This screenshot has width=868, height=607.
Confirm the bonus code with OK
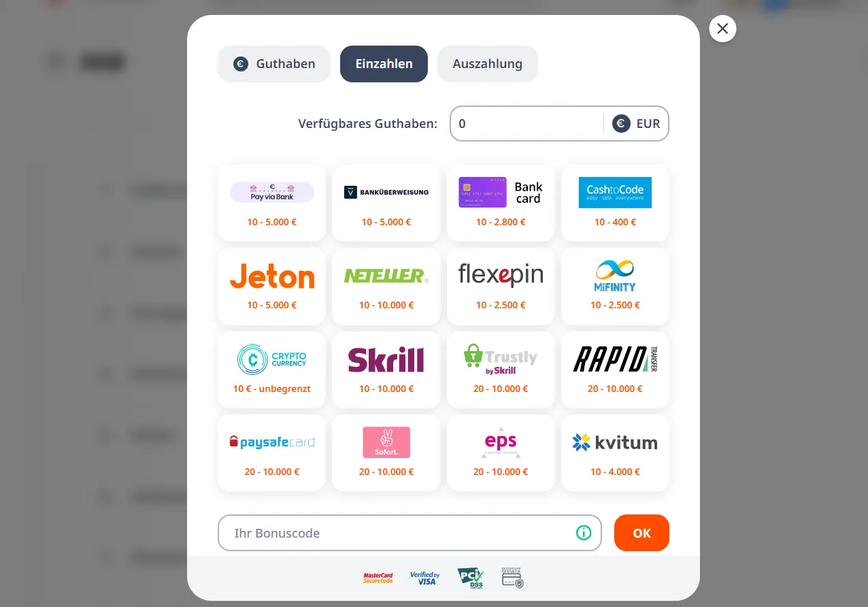pyautogui.click(x=641, y=533)
